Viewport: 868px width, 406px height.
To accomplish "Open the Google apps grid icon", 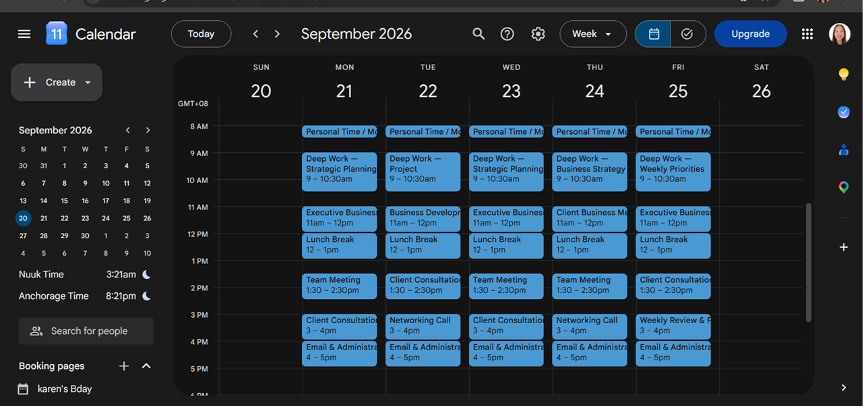I will coord(807,34).
